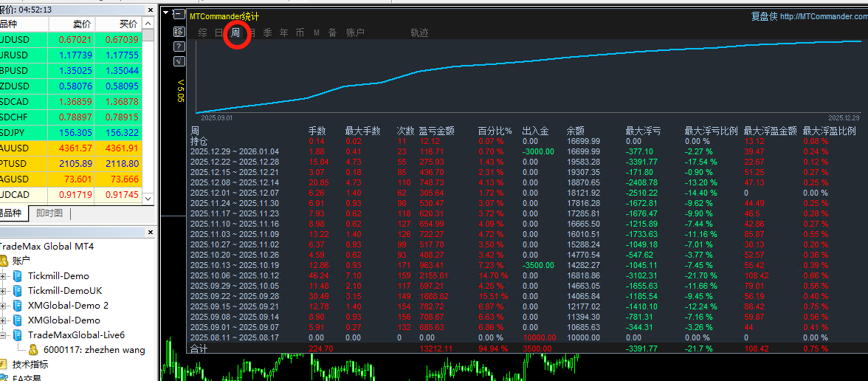Click the total profit value 13212.11
Image resolution: width=868 pixels, height=381 pixels.
point(437,349)
